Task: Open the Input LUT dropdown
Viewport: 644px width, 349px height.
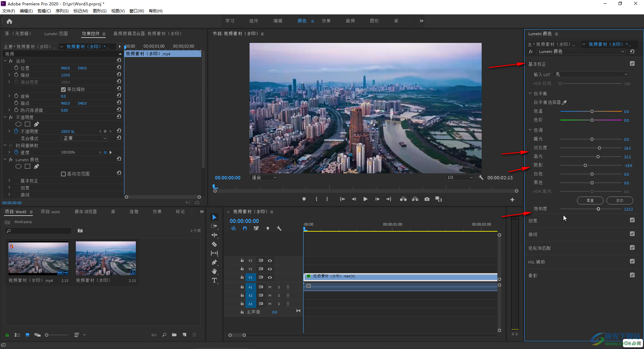Action: pos(591,74)
